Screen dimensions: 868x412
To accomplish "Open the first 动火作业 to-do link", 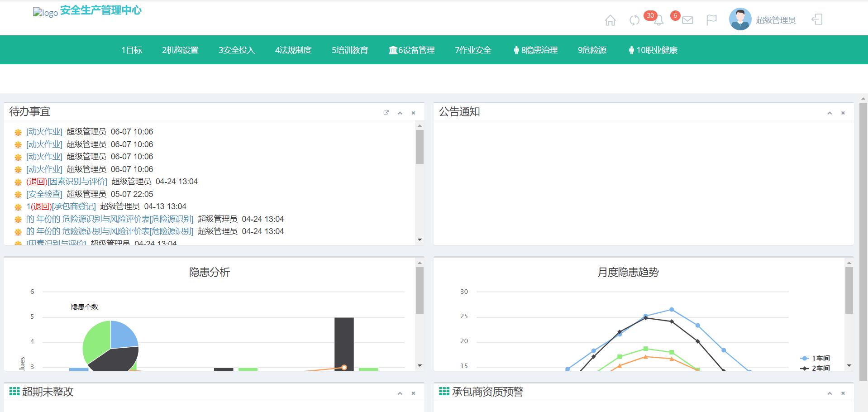I will (44, 132).
